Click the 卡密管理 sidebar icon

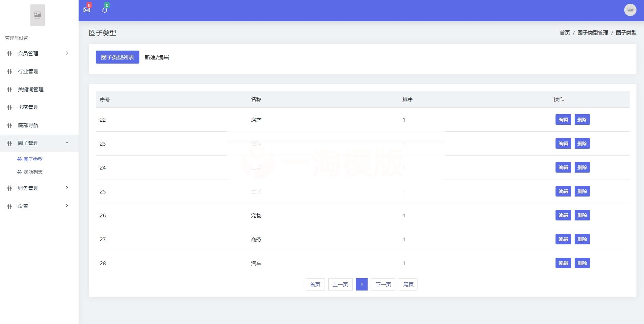9,107
